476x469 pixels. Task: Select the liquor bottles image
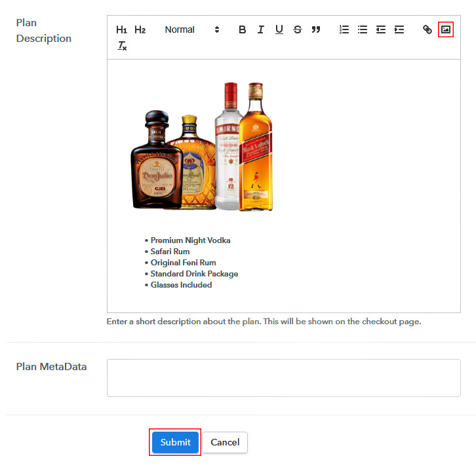click(x=202, y=147)
